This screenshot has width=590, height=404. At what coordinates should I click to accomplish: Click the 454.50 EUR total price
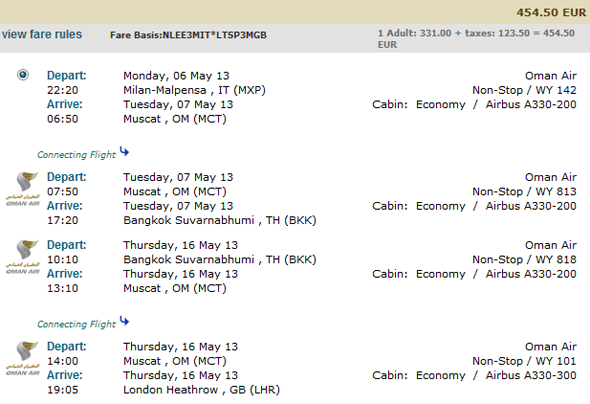pyautogui.click(x=551, y=12)
